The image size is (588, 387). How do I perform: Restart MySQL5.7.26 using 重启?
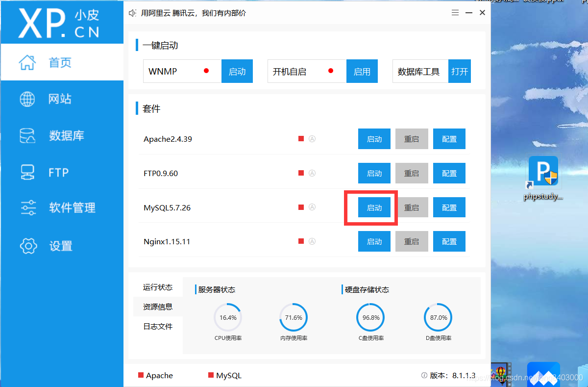pos(412,207)
